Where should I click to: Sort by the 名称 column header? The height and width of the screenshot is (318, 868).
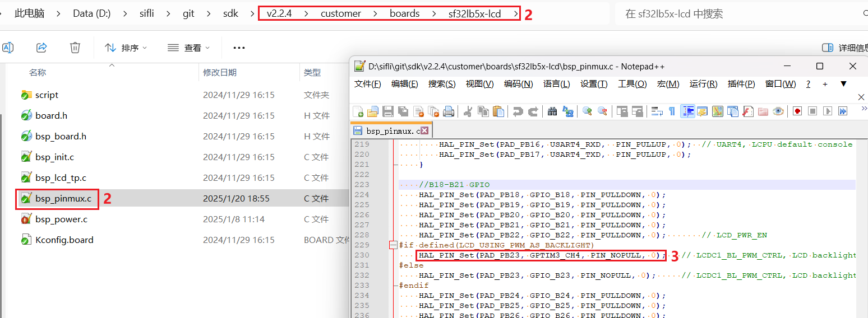(x=38, y=72)
